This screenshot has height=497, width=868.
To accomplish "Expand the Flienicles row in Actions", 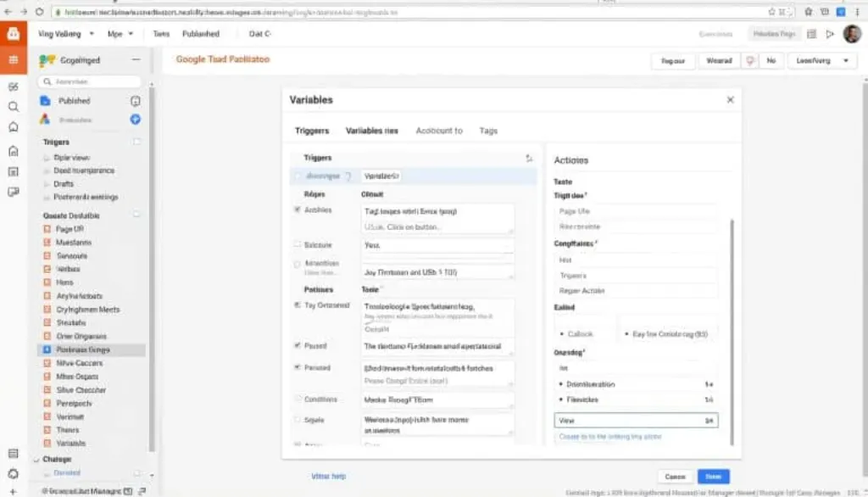I will click(636, 399).
